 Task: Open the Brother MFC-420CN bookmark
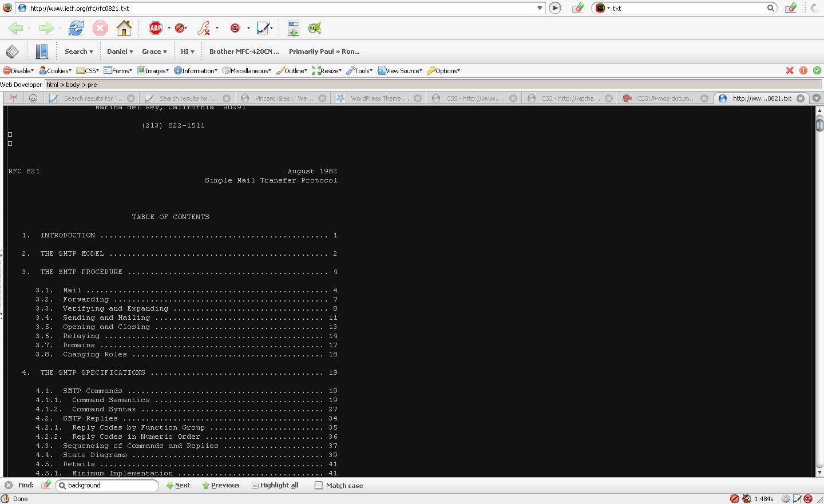click(x=244, y=51)
